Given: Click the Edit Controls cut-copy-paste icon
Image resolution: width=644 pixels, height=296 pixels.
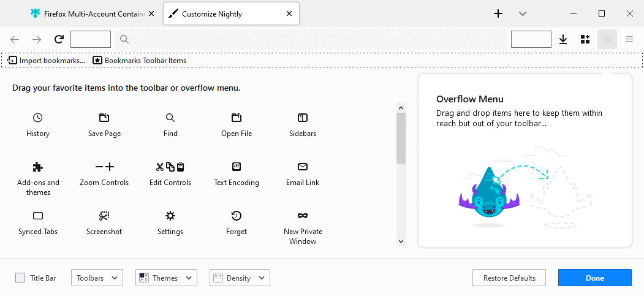Looking at the screenshot, I should (170, 167).
